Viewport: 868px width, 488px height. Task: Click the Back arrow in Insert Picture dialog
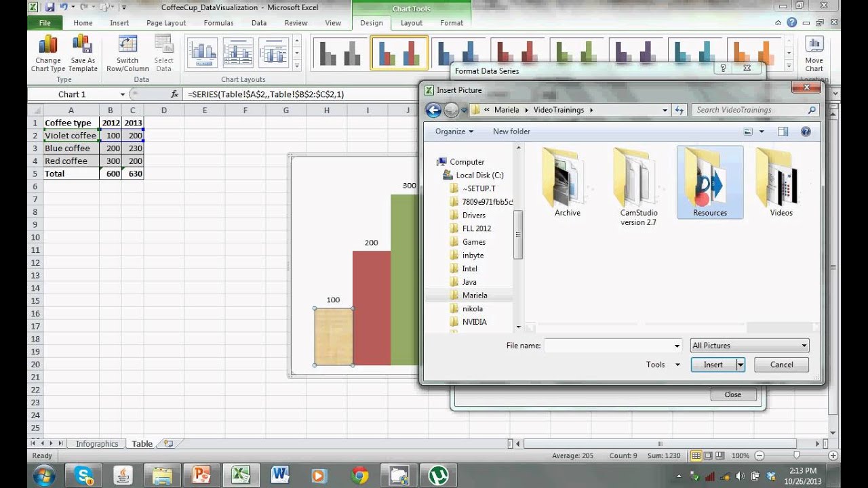click(x=434, y=110)
